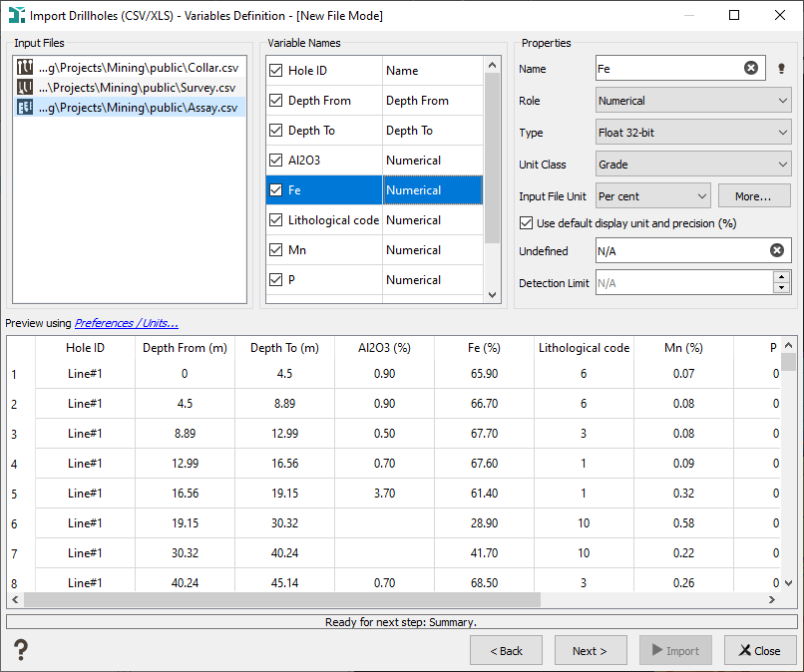
Task: Disable use default display unit checkbox
Action: click(527, 223)
